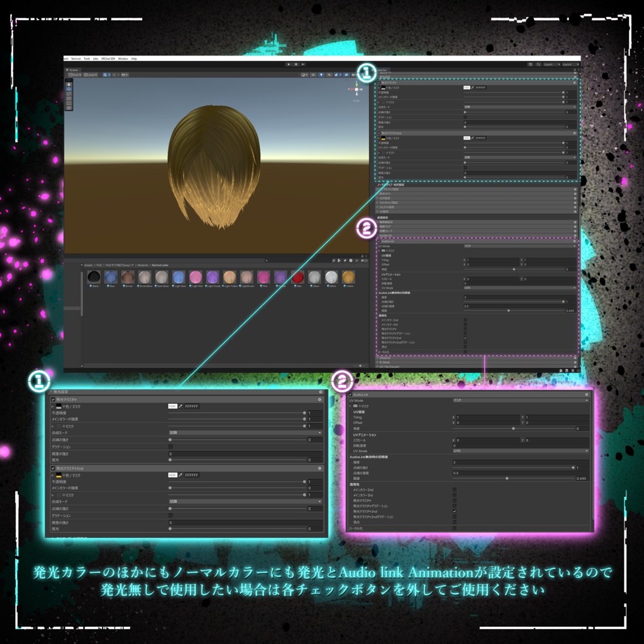Click the eyedropper in enlarged 発光テクスチャ color row
The image size is (644, 644).
click(180, 406)
